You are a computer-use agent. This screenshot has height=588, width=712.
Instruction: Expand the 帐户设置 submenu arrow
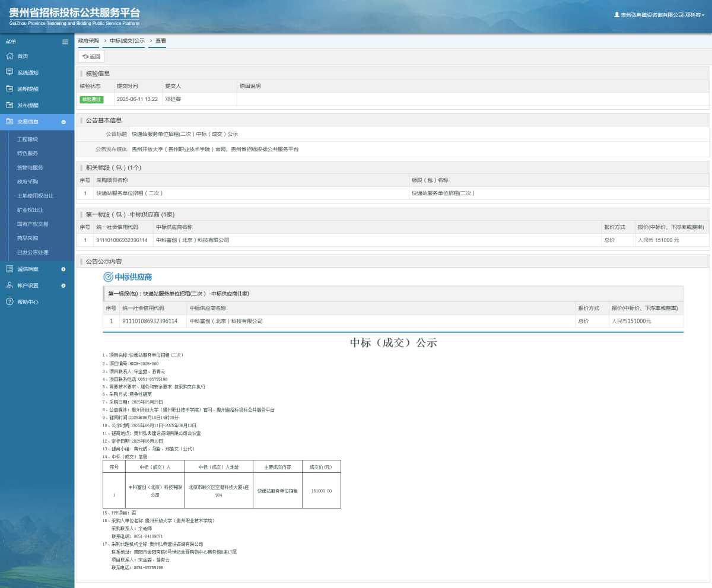[63, 285]
